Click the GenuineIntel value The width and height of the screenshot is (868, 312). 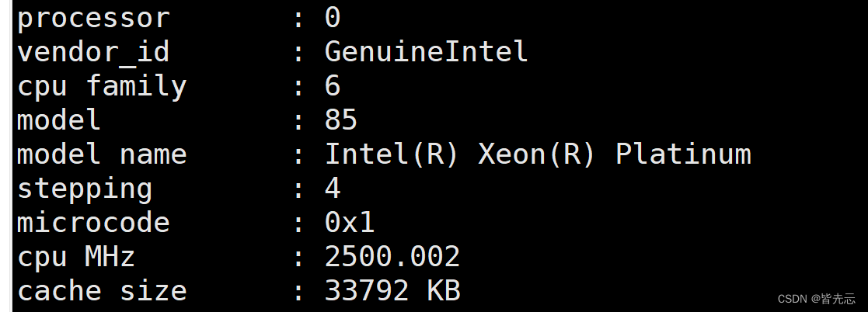[427, 51]
